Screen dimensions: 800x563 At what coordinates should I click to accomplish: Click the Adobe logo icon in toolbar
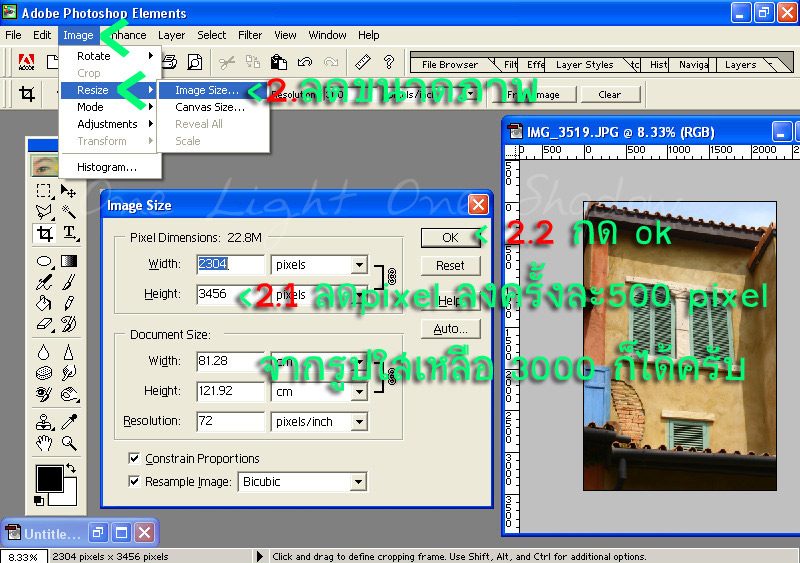[x=27, y=62]
